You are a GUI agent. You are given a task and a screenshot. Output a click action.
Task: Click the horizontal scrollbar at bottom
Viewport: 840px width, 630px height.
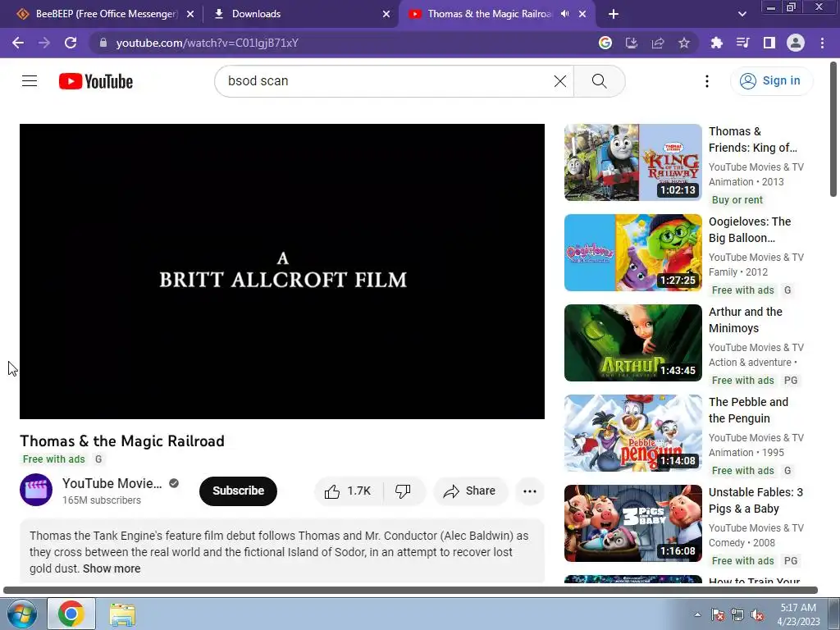tap(410, 590)
